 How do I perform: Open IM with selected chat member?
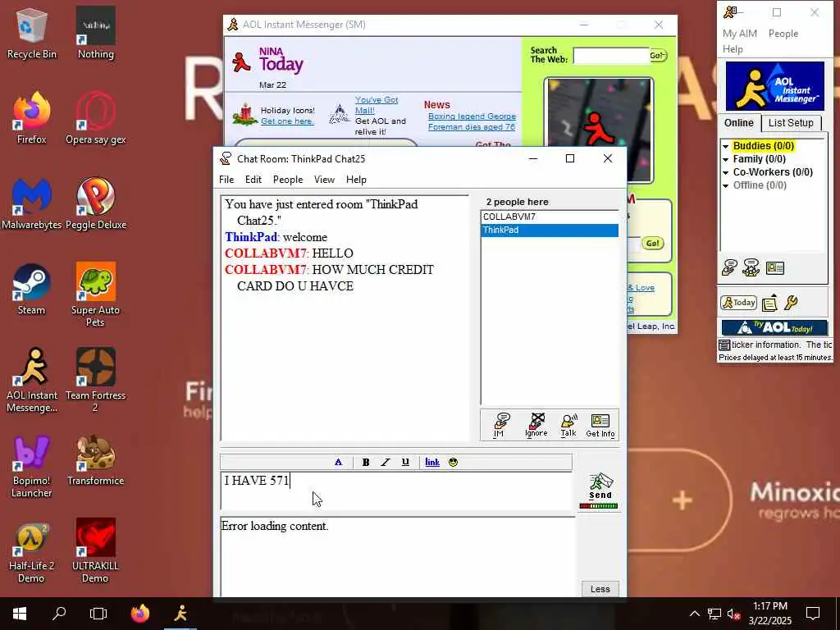[500, 426]
